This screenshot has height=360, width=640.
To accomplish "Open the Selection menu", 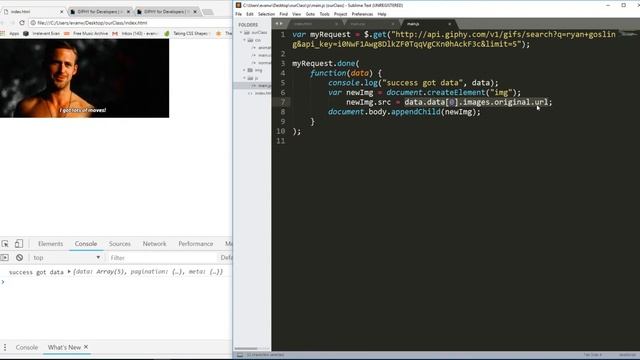I will (x=266, y=14).
